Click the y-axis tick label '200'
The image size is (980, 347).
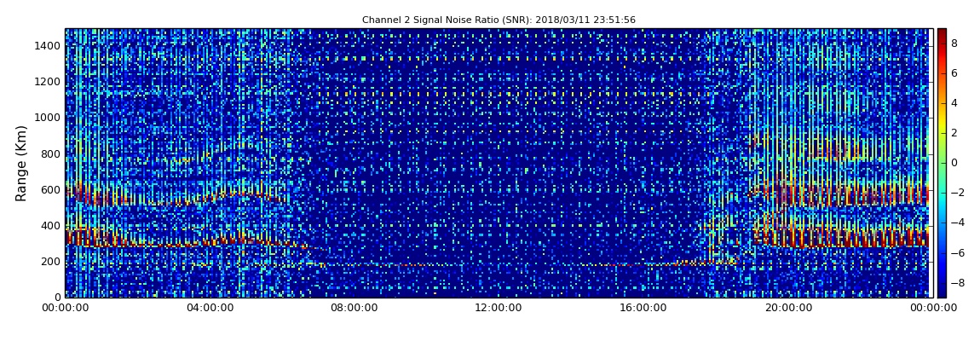click(51, 262)
